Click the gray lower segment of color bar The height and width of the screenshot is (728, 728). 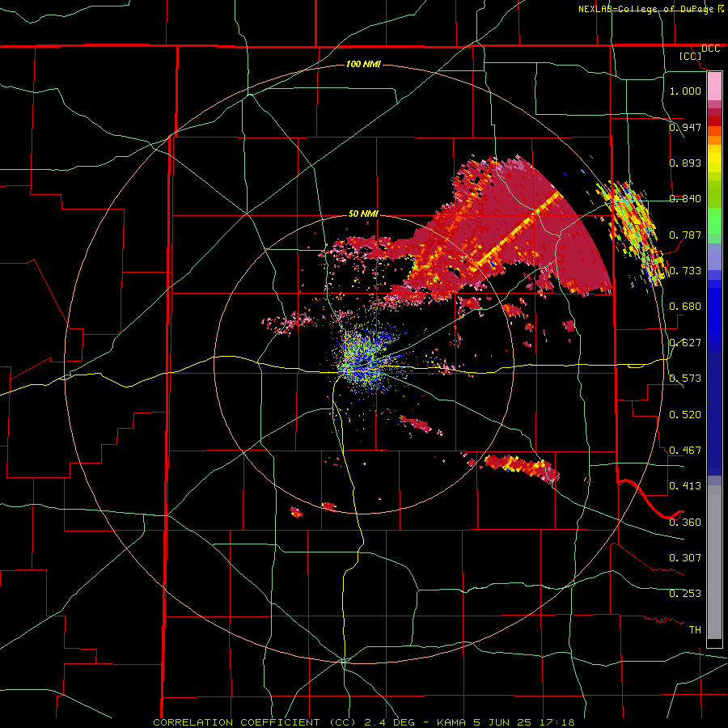[x=714, y=562]
